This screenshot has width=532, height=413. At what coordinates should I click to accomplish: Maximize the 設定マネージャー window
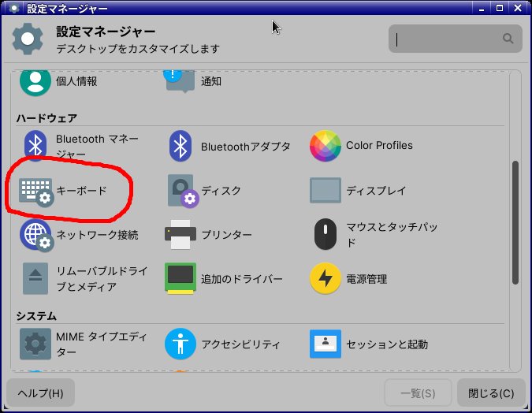coord(500,8)
